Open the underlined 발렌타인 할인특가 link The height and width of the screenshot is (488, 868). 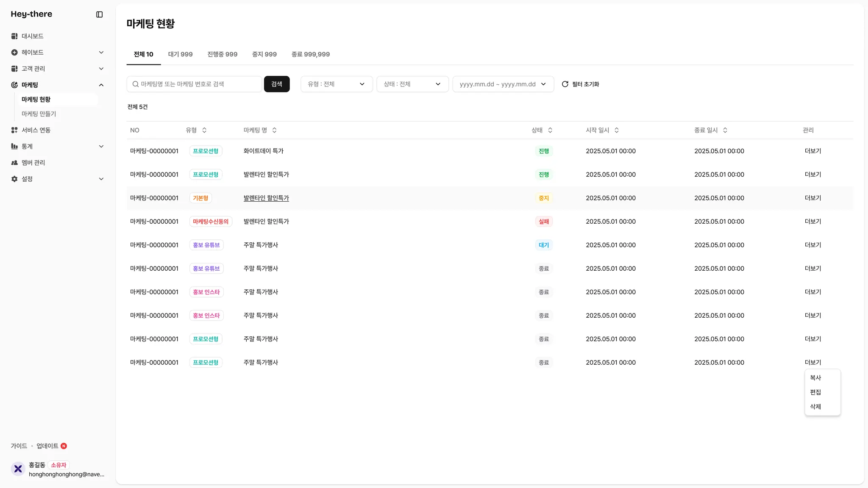coord(266,198)
